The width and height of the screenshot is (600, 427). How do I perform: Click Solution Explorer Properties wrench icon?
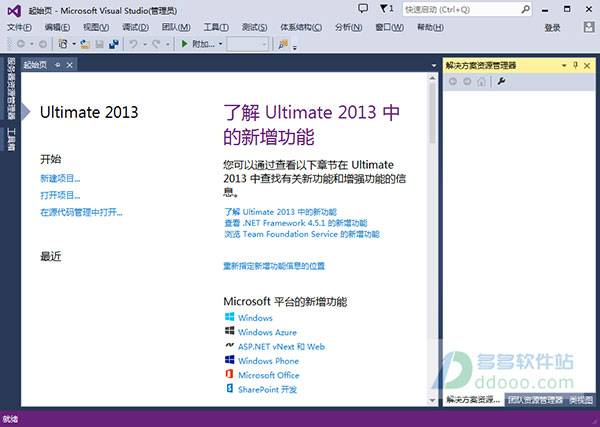click(501, 81)
